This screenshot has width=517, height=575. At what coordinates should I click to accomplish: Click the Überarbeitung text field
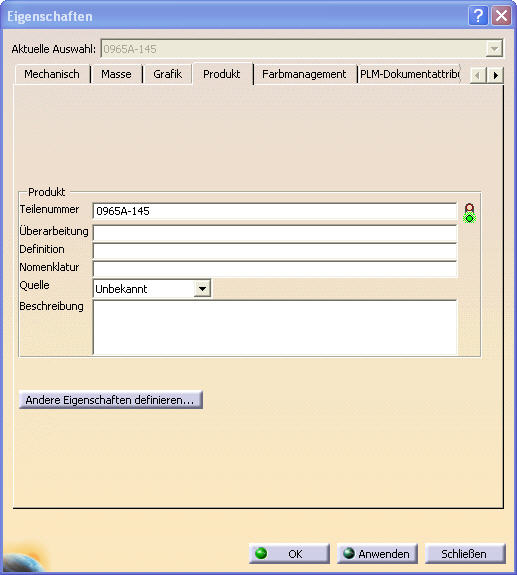coord(275,232)
